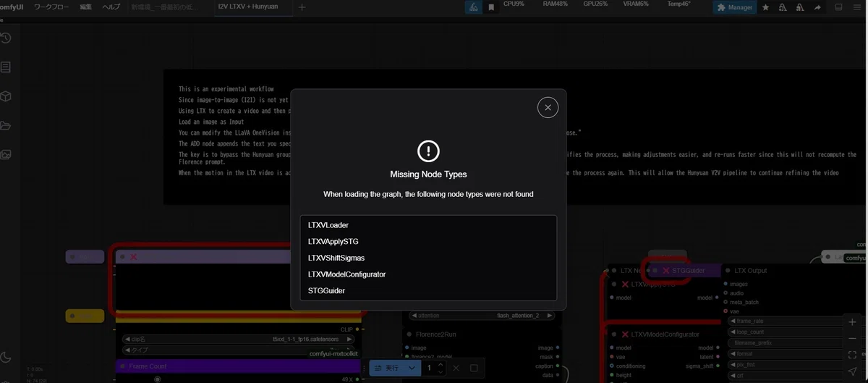Toggle dark theme moon icon
The width and height of the screenshot is (868, 383).
tap(6, 356)
